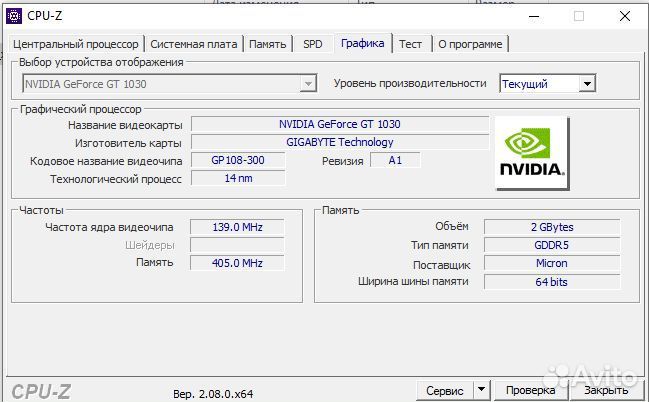Click the Micron vendor value
Screen dimensions: 649x402
point(552,263)
